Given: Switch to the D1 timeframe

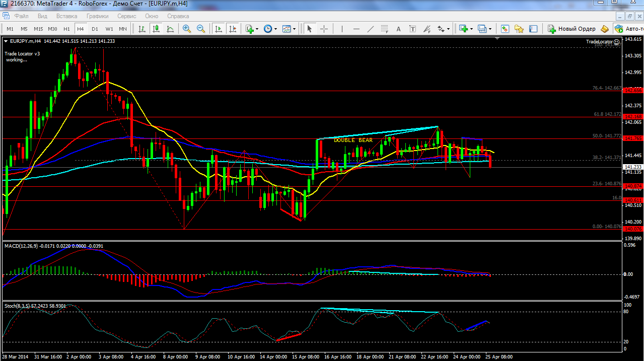Looking at the screenshot, I should click(95, 29).
